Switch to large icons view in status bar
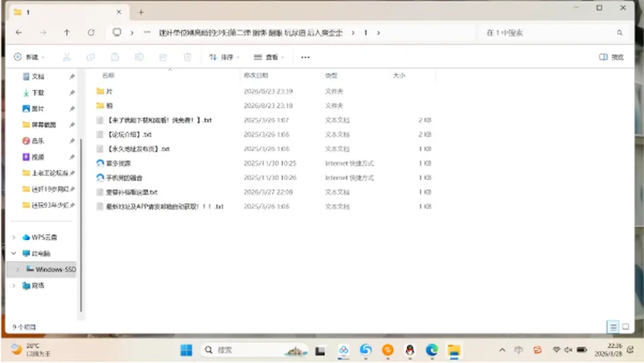The width and height of the screenshot is (644, 363). (x=625, y=327)
